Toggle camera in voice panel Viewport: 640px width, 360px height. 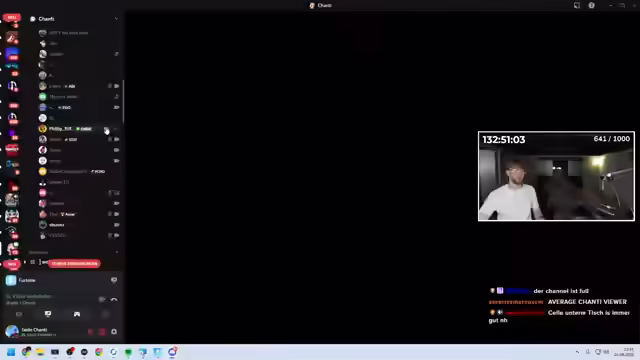pos(19,314)
